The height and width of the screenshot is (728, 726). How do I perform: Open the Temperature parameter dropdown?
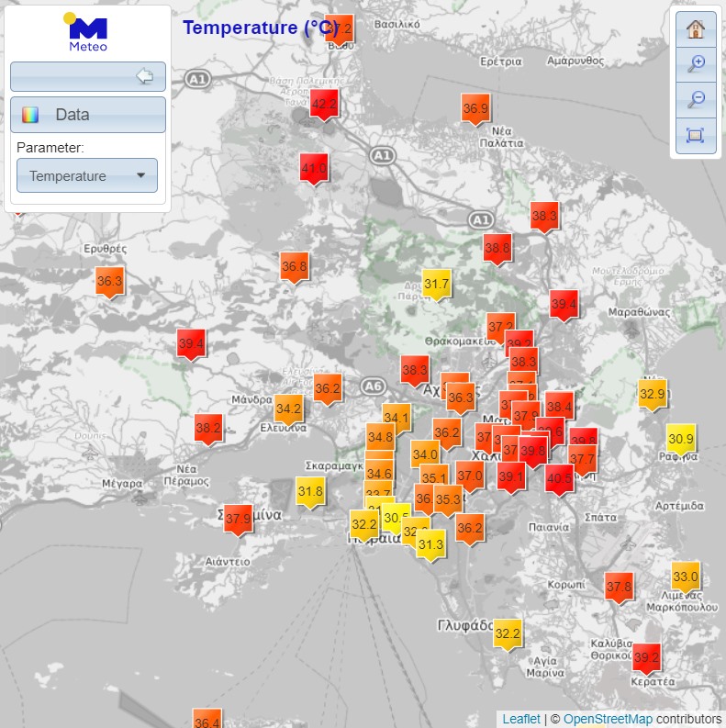87,175
